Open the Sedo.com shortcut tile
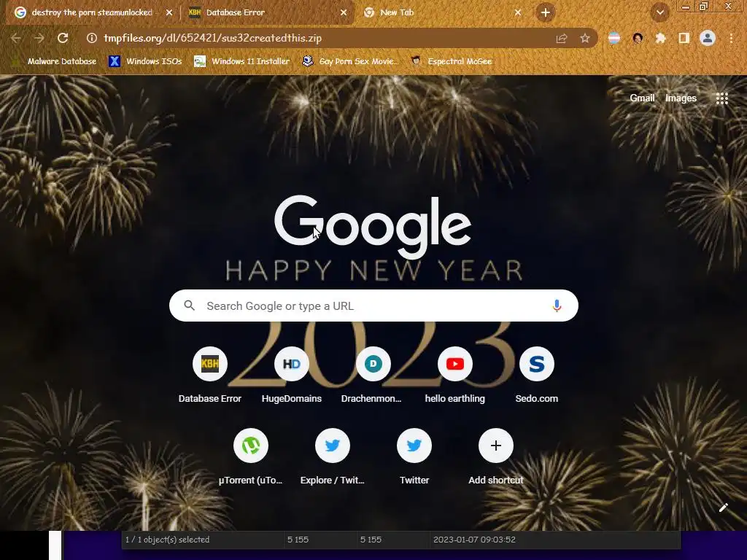This screenshot has height=560, width=747. pos(536,376)
